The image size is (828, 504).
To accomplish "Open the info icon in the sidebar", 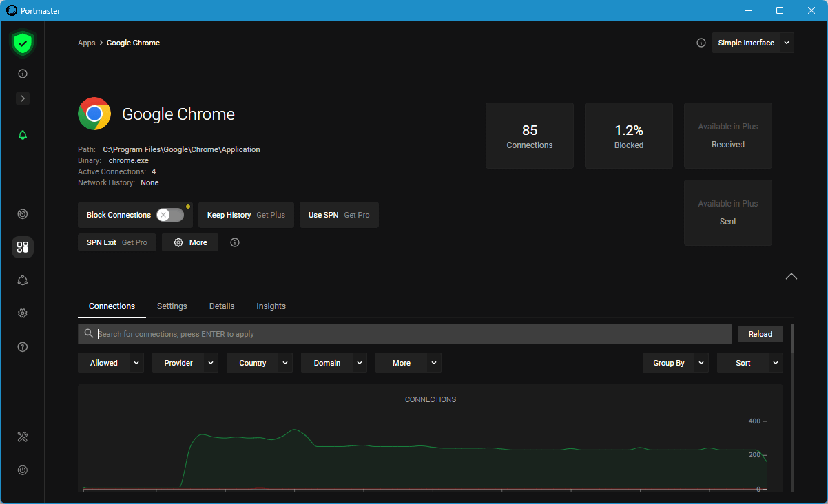I will pyautogui.click(x=23, y=74).
